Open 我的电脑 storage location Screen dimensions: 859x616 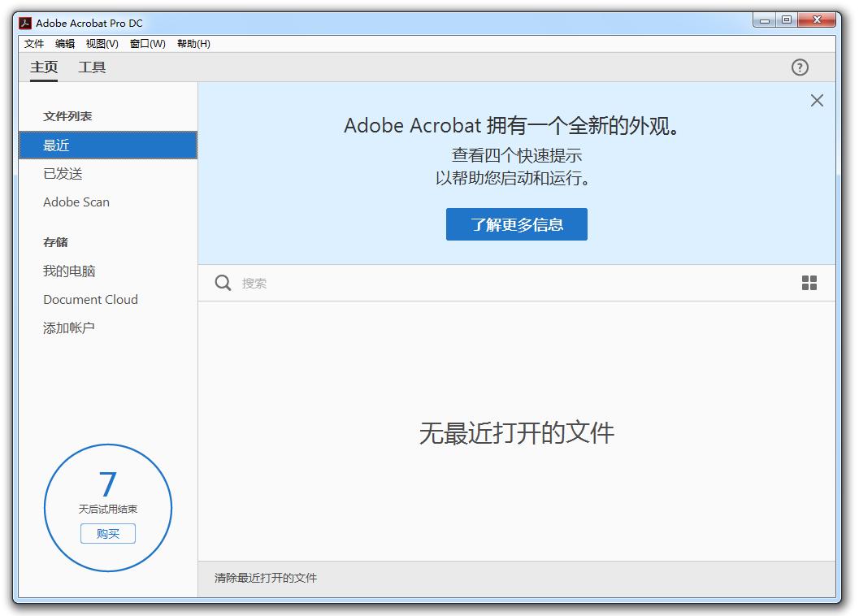(108, 271)
